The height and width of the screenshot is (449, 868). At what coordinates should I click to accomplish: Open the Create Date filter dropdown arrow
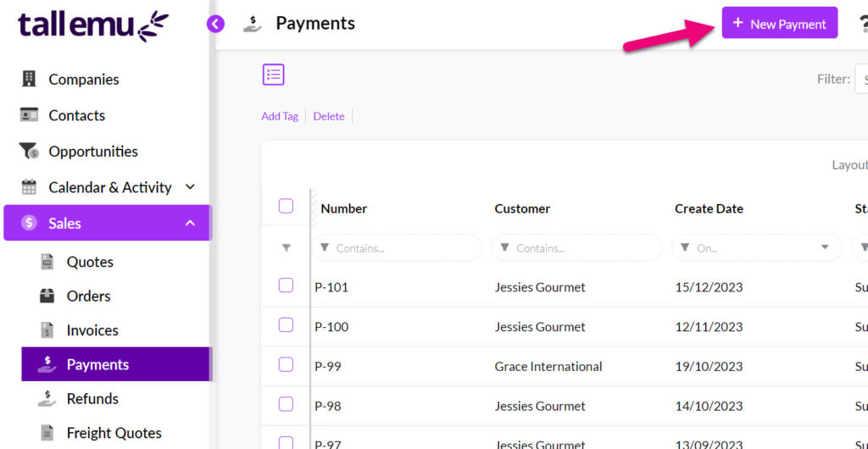click(x=825, y=247)
